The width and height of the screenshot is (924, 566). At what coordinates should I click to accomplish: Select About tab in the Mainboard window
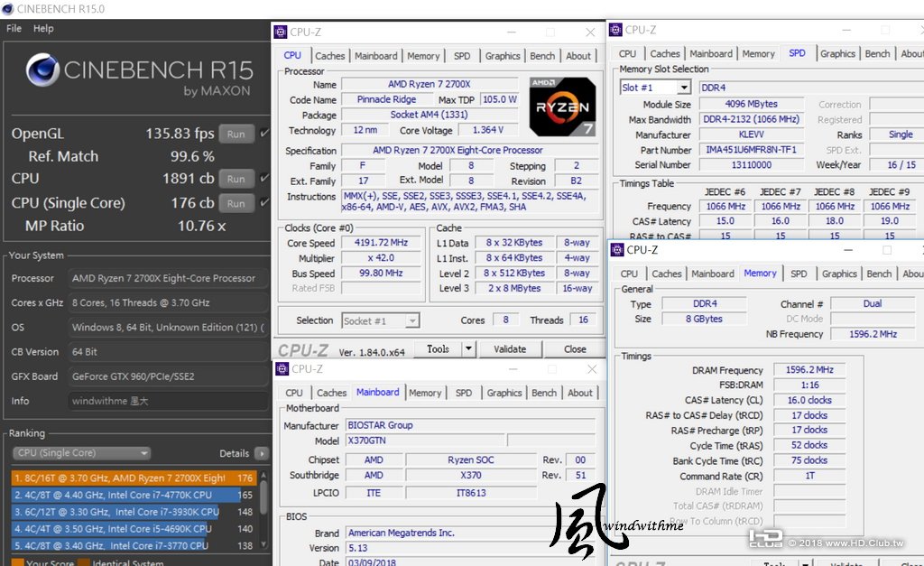[x=580, y=393]
